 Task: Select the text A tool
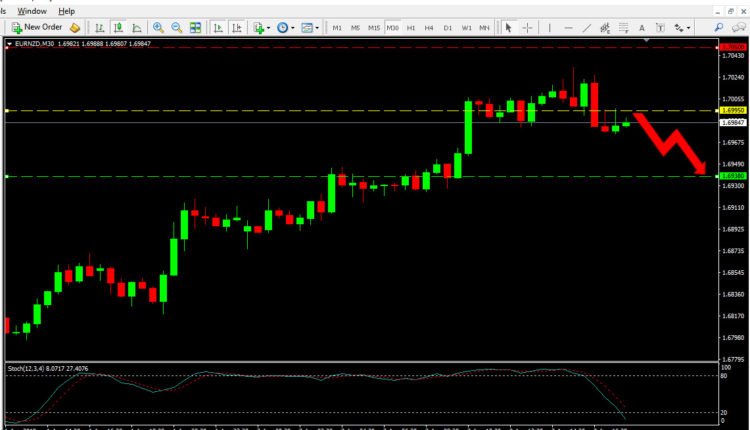point(641,28)
